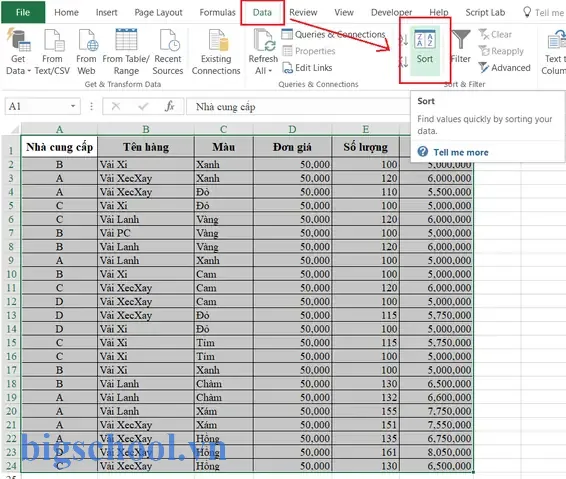Open Recent Sources

click(168, 52)
